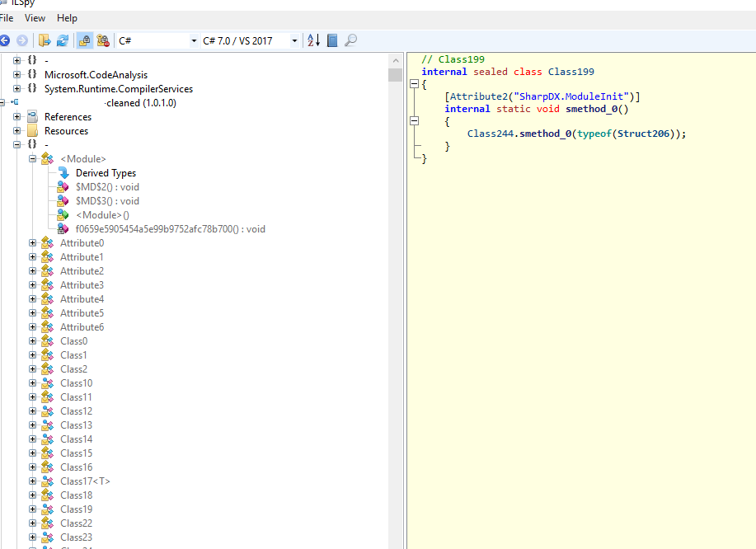This screenshot has height=549, width=756.
Task: Select the Derived Types node icon
Action: point(63,172)
